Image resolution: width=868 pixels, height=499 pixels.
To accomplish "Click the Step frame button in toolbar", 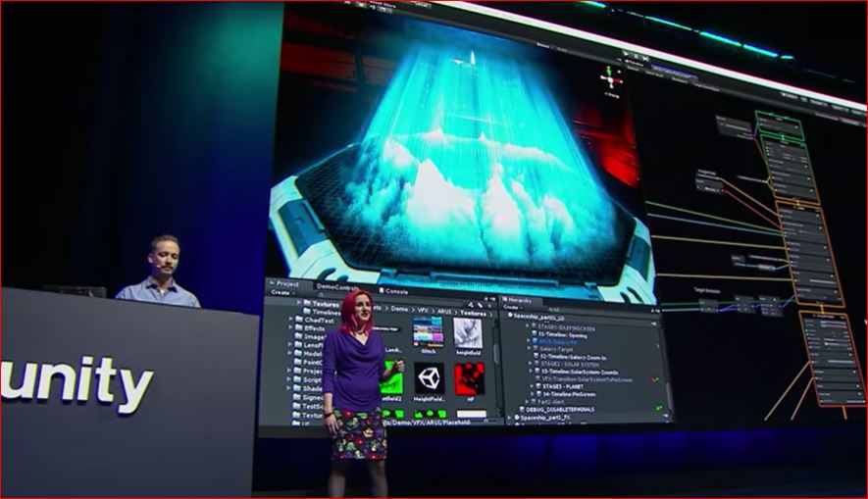I will [x=645, y=59].
